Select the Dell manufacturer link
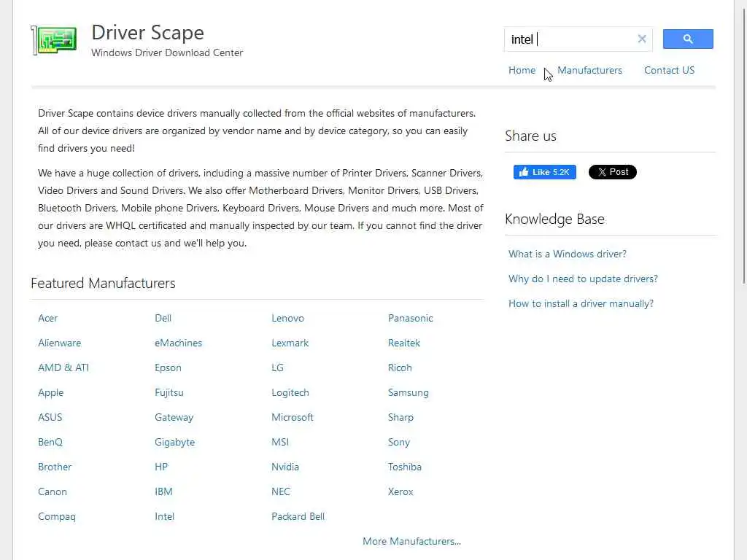This screenshot has height=560, width=747. click(163, 318)
